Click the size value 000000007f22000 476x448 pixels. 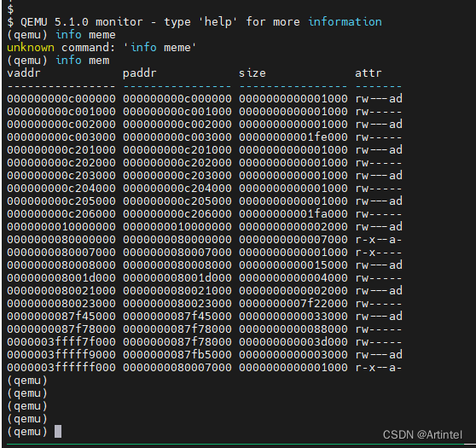pyautogui.click(x=293, y=304)
